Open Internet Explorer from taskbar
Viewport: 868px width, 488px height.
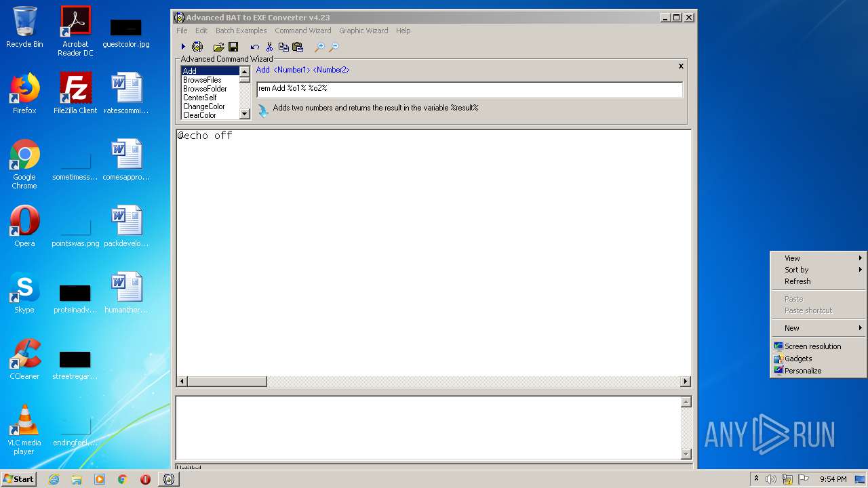54,479
